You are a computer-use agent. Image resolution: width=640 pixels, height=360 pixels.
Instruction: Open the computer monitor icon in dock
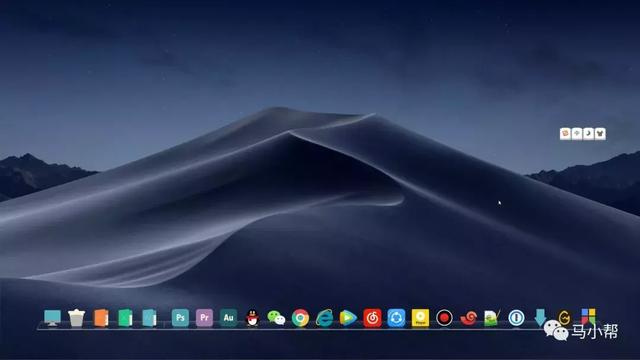click(x=52, y=318)
